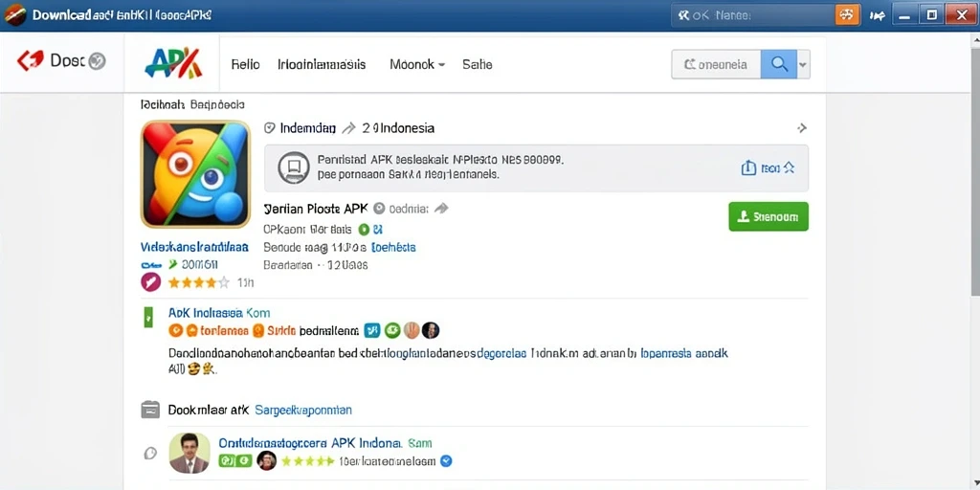Click the blue square badge icon
Screen dimensions: 980x490
click(x=372, y=330)
